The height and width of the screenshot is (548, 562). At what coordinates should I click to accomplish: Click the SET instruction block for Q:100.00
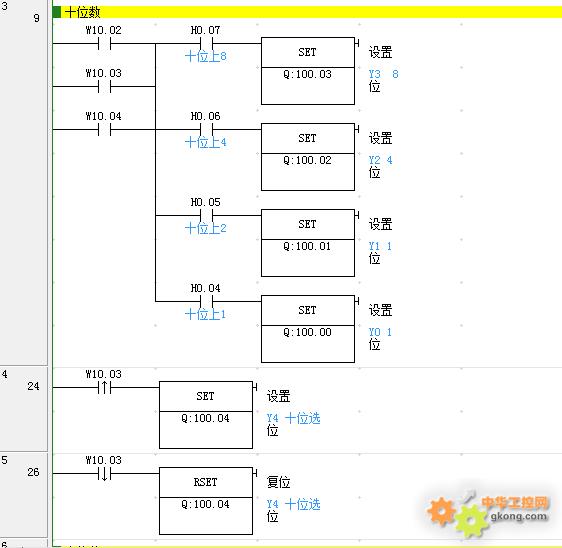[308, 329]
